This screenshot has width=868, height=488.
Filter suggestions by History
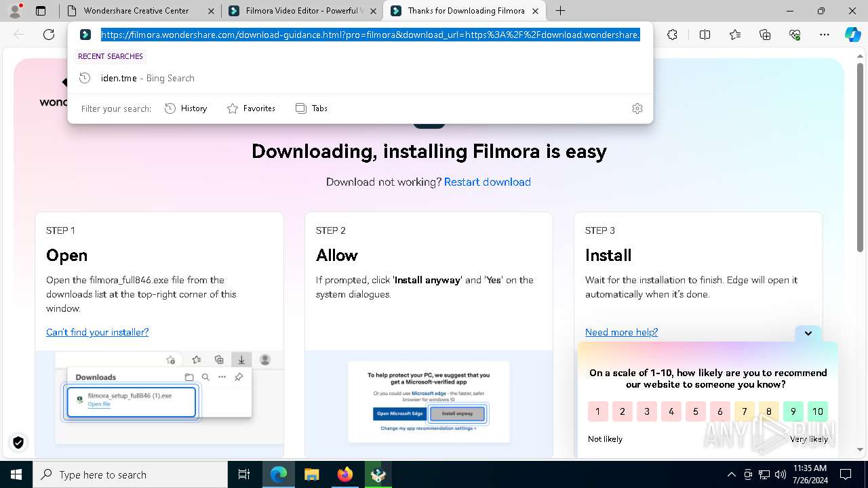(186, 108)
